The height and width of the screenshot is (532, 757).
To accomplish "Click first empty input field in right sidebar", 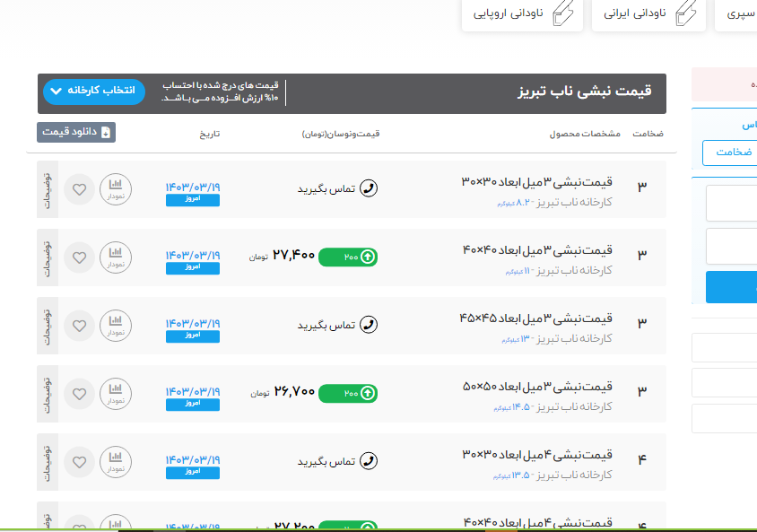I will (732, 204).
